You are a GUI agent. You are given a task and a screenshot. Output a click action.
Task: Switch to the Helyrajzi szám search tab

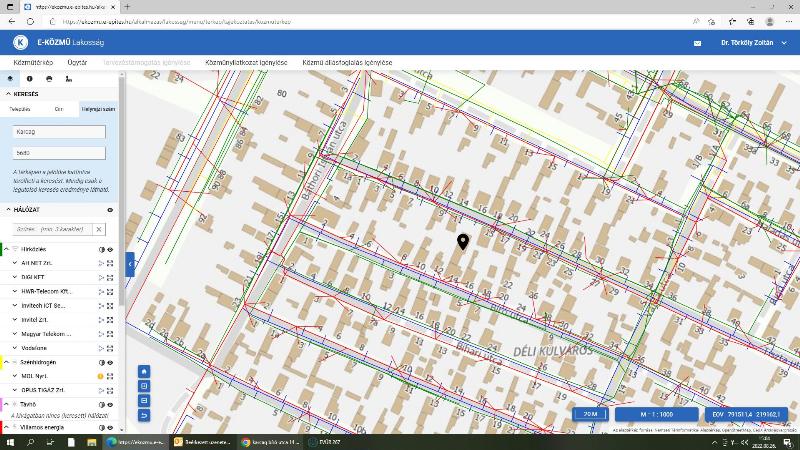98,109
